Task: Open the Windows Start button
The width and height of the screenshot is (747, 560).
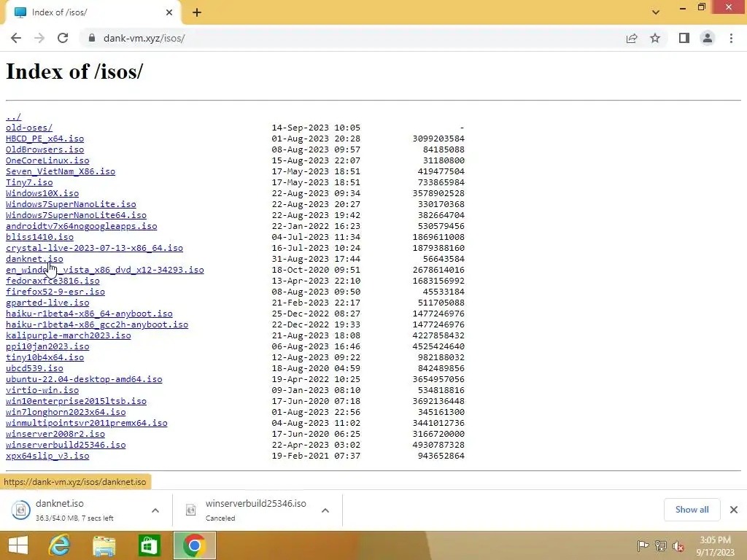Action: pyautogui.click(x=18, y=545)
